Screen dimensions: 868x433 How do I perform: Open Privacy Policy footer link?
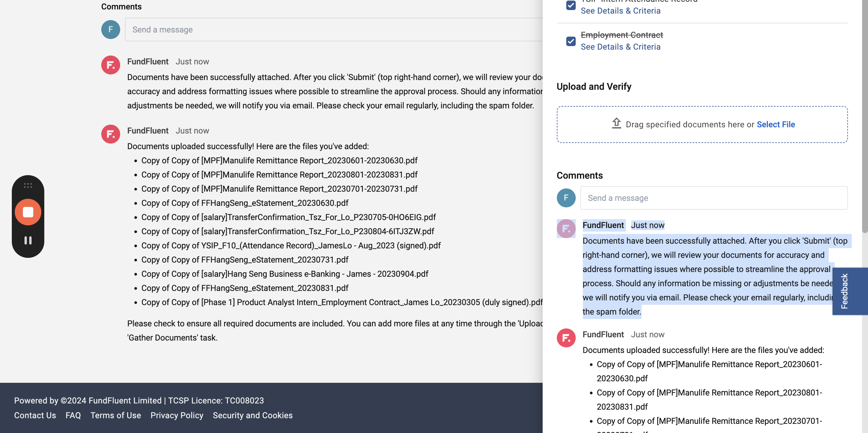[177, 416]
